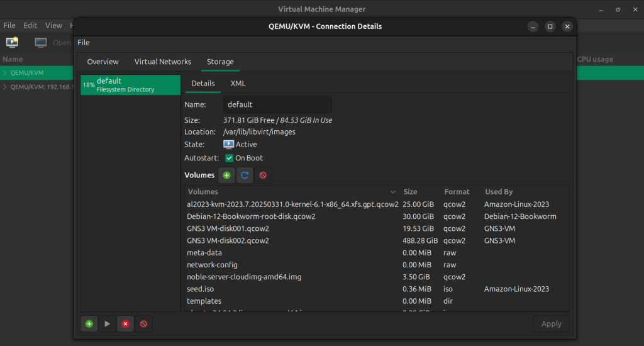This screenshot has height=346, width=644.
Task: Minimize the Connection Details dialog
Action: [533, 26]
